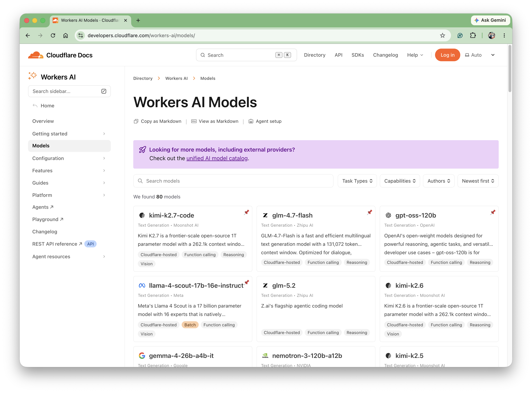This screenshot has height=393, width=532.
Task: Open the Authors filter dropdown
Action: click(439, 181)
